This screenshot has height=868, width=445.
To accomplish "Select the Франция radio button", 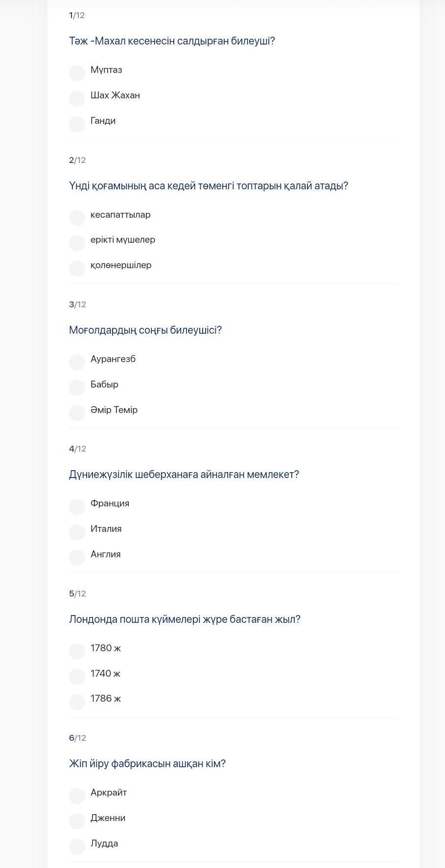I will [x=77, y=507].
